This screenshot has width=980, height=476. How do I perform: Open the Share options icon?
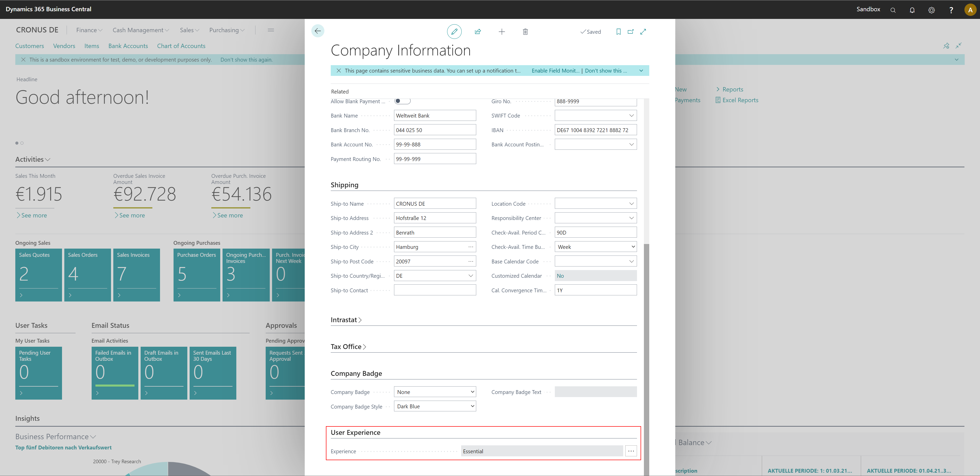(478, 32)
